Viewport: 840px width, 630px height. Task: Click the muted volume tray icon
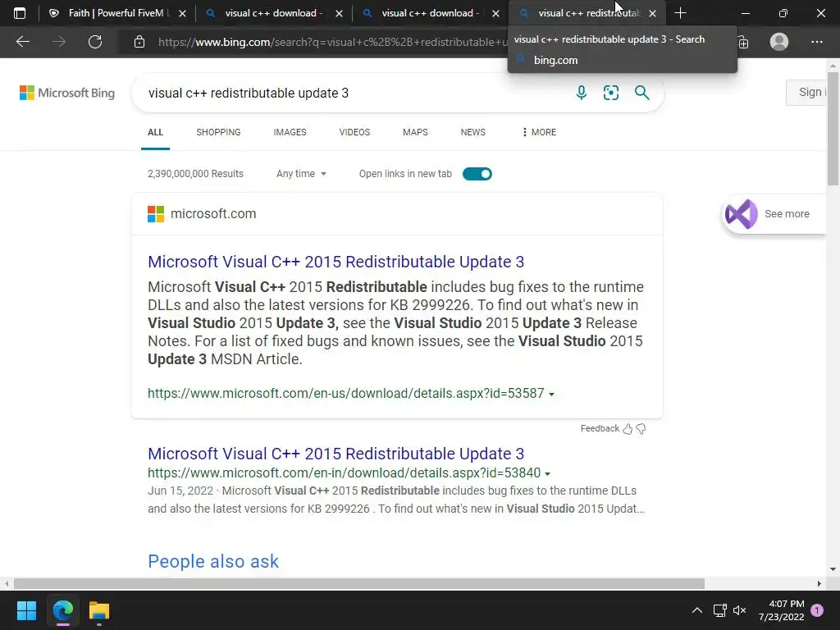click(740, 610)
